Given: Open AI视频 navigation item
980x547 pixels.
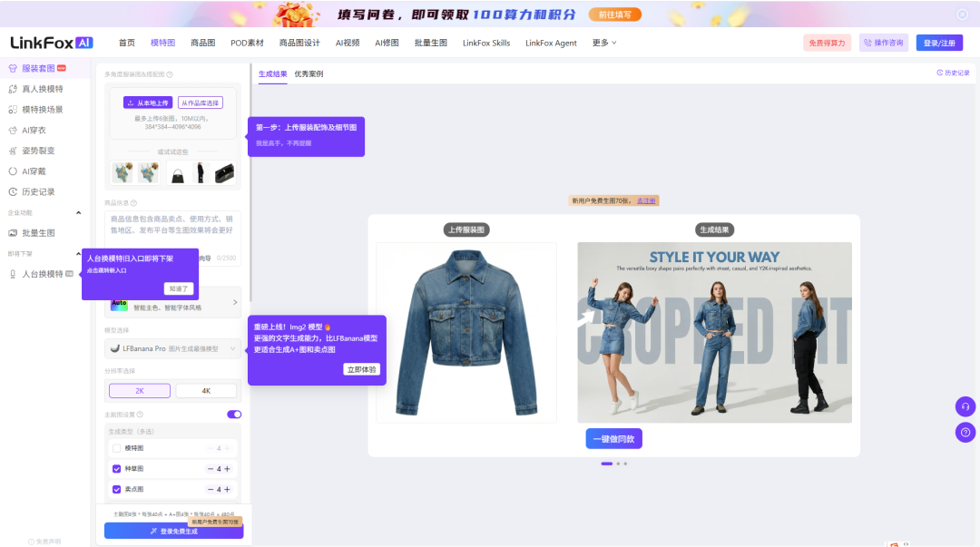Looking at the screenshot, I should (x=348, y=43).
